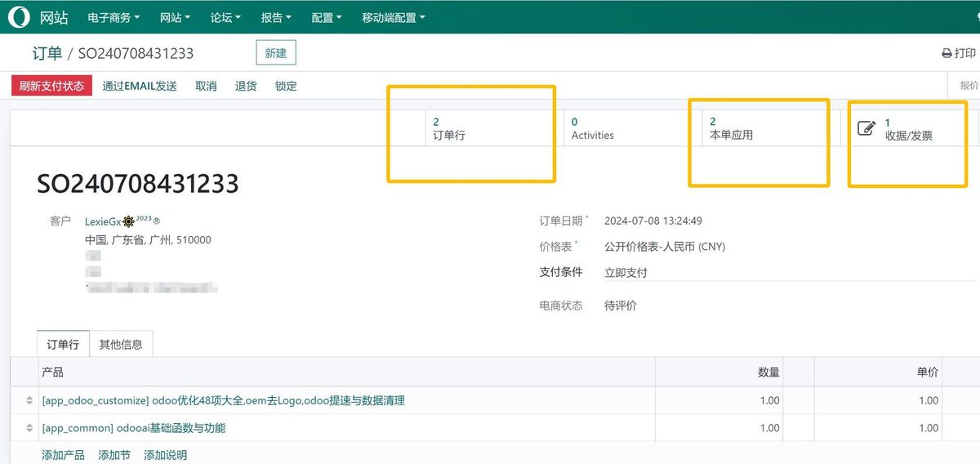Select the 订单行 tab

(x=63, y=344)
